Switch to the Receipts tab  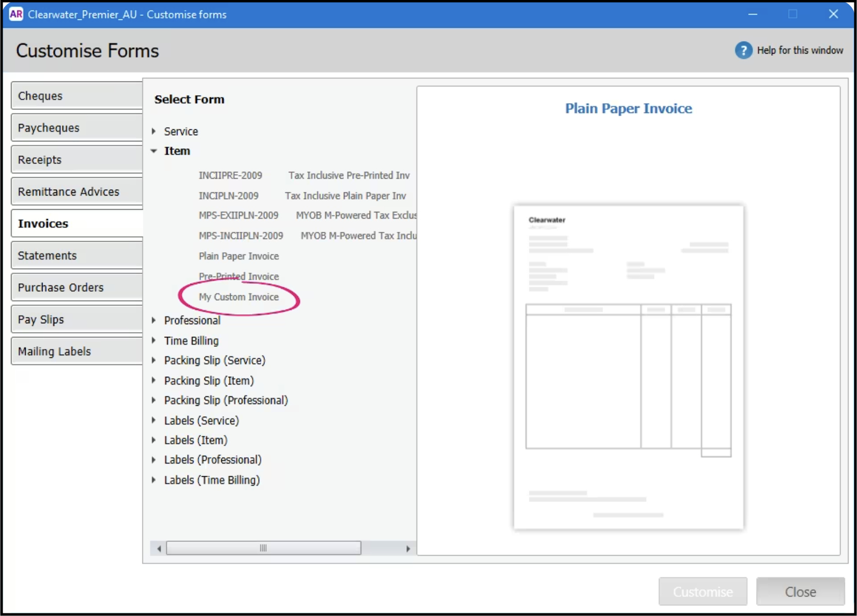(77, 160)
